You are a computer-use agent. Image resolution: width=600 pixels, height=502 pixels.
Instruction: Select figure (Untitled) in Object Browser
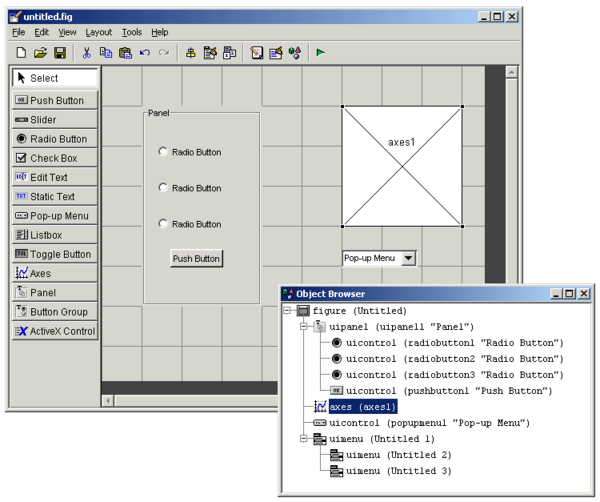pos(359,311)
